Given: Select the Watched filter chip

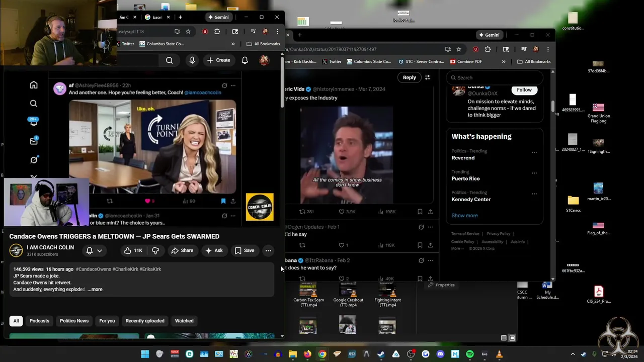Looking at the screenshot, I should pyautogui.click(x=184, y=321).
